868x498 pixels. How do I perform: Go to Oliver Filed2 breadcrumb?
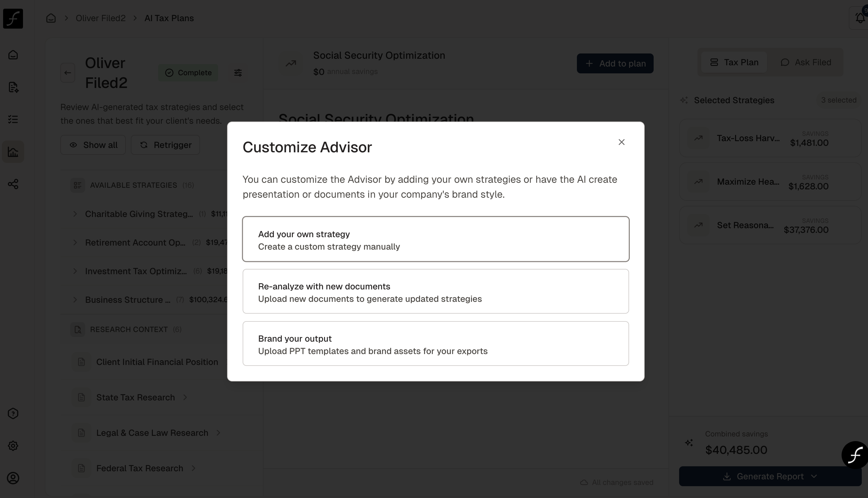pyautogui.click(x=100, y=18)
